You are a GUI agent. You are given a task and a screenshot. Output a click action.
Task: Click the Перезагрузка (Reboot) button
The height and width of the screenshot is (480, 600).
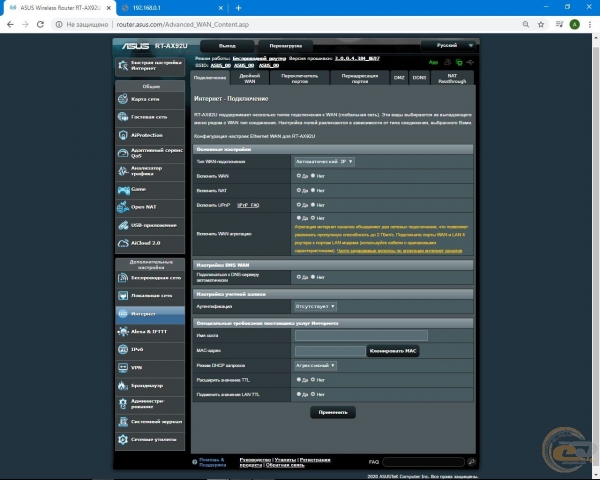285,46
